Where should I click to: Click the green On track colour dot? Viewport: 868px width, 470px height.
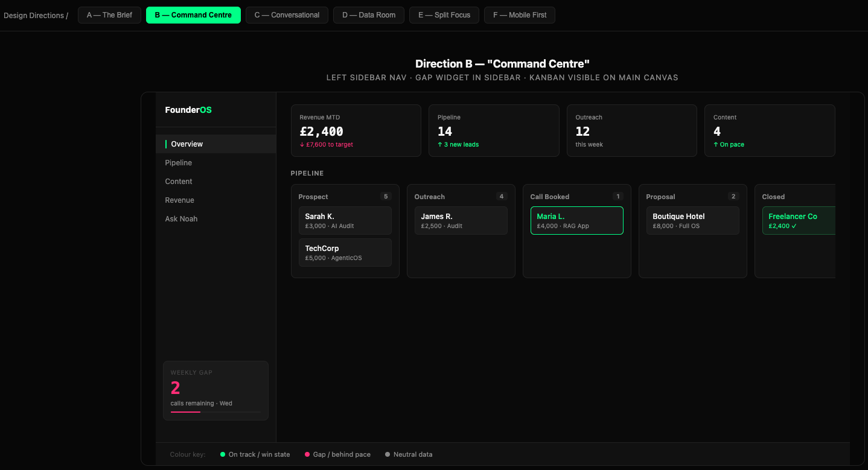[223, 454]
